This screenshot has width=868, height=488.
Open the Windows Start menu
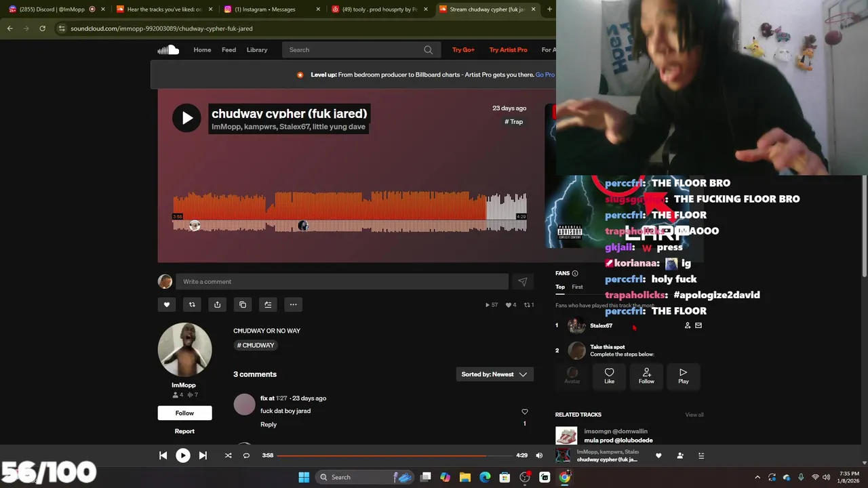click(304, 477)
